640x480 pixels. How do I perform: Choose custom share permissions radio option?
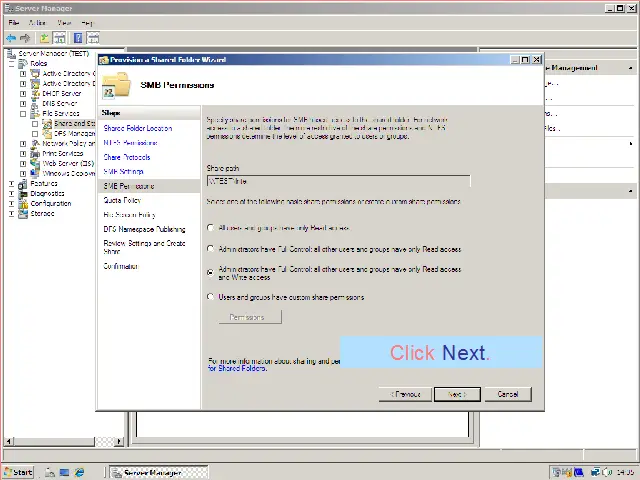click(x=210, y=297)
